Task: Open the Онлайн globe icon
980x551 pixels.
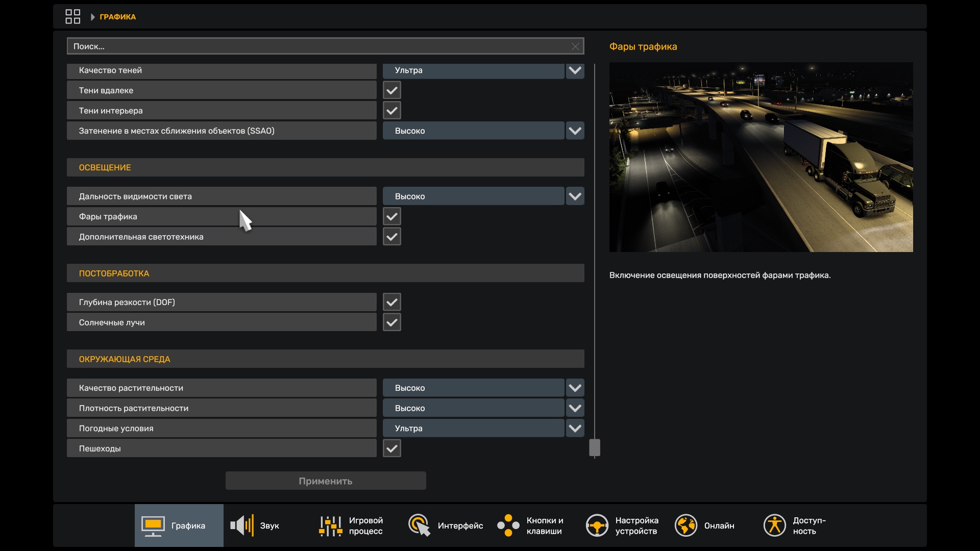Action: (685, 525)
